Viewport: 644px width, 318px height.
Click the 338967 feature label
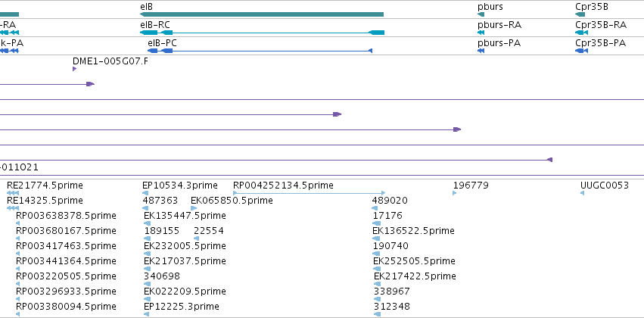(x=392, y=291)
